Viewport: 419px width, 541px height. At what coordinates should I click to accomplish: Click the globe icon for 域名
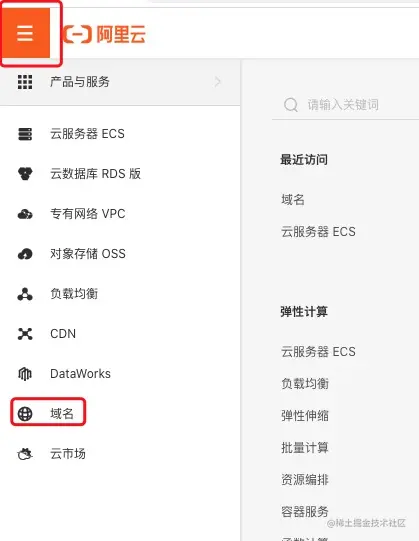coord(25,414)
